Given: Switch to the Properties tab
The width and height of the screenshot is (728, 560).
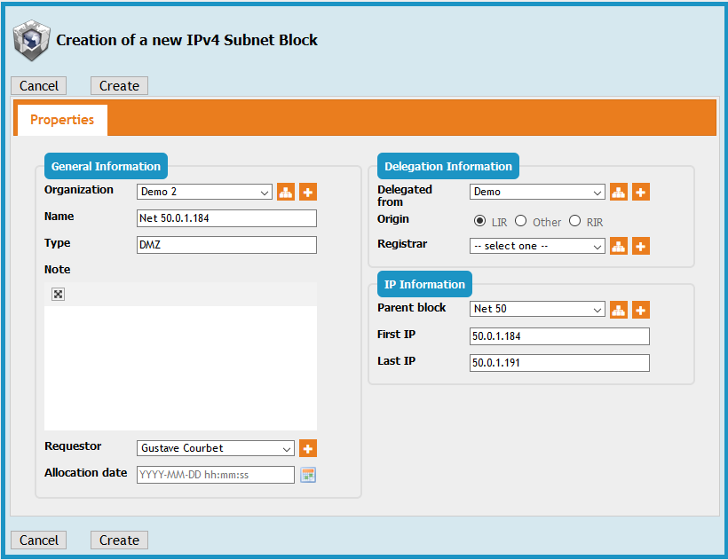Looking at the screenshot, I should (62, 120).
